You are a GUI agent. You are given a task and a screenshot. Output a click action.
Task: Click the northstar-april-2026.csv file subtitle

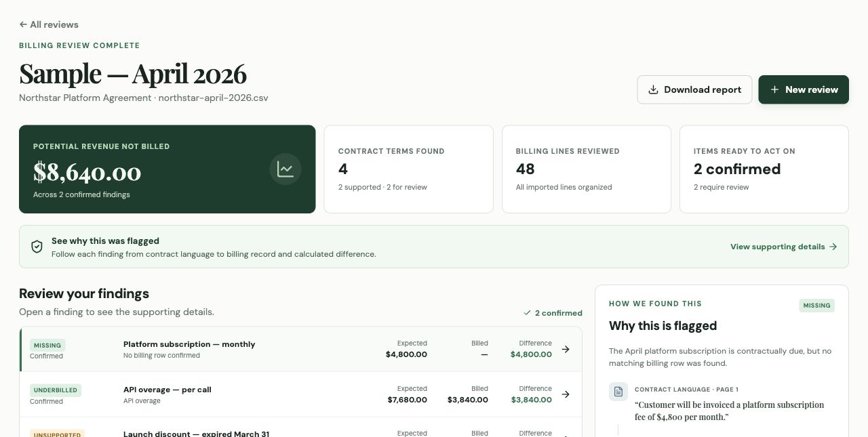[x=213, y=98]
